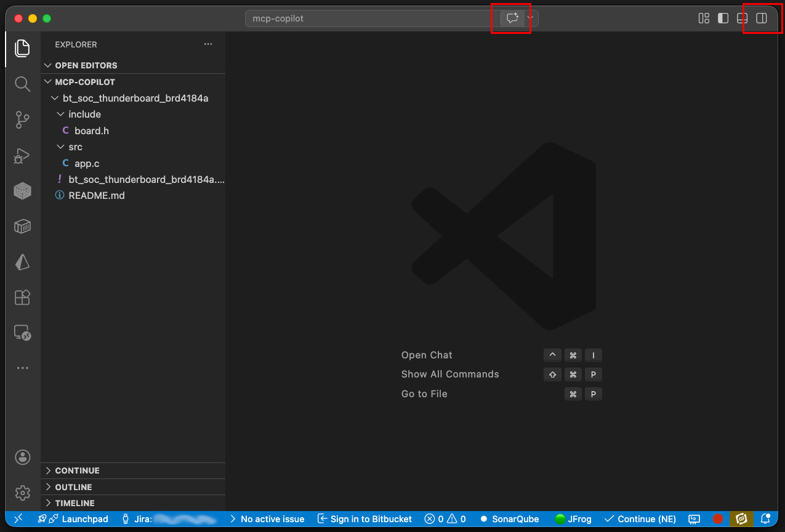Image resolution: width=785 pixels, height=532 pixels.
Task: Open the Source Control view
Action: coord(22,120)
